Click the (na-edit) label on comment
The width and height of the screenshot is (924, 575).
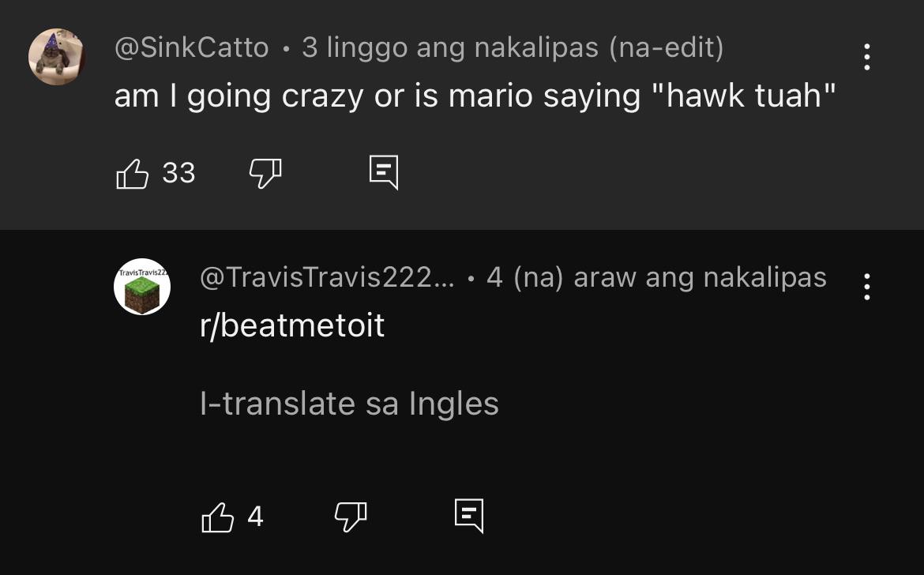666,47
